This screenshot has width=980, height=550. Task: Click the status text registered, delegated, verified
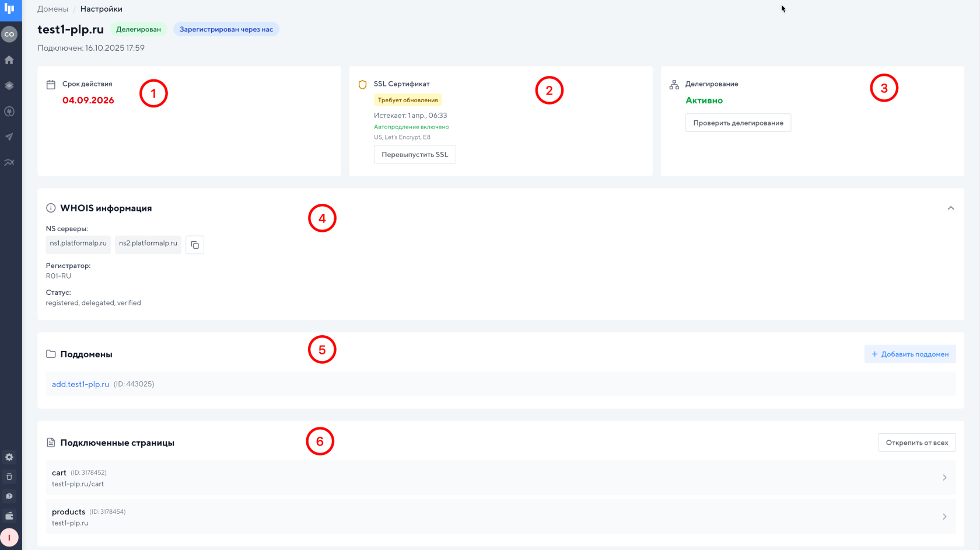click(x=93, y=303)
